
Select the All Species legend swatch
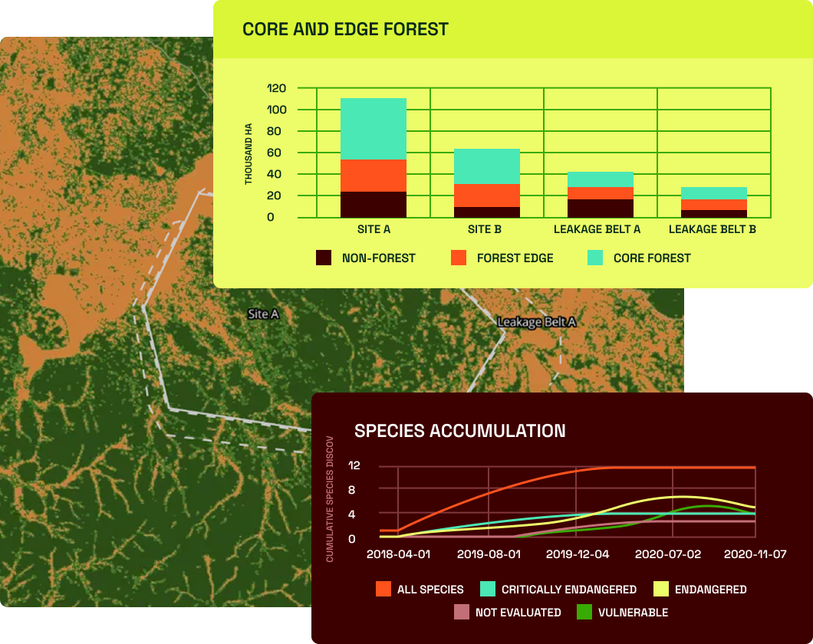(383, 589)
